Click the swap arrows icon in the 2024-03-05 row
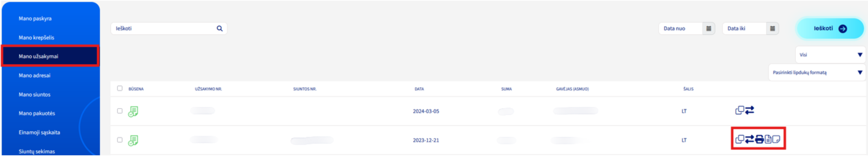 [749, 110]
